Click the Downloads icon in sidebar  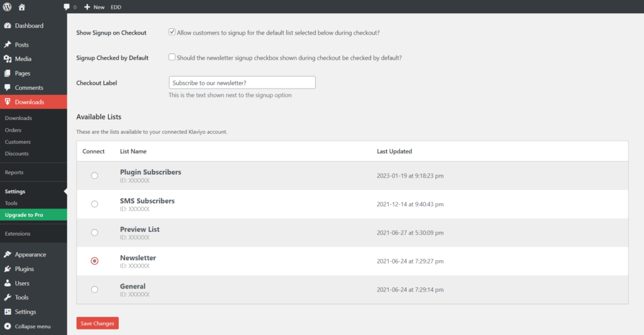(x=8, y=102)
